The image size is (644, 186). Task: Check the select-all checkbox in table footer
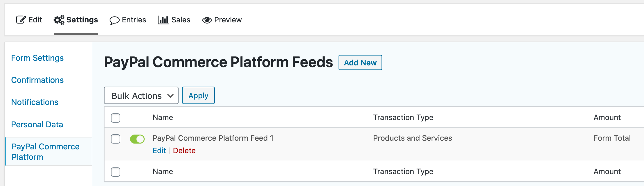pos(116,172)
